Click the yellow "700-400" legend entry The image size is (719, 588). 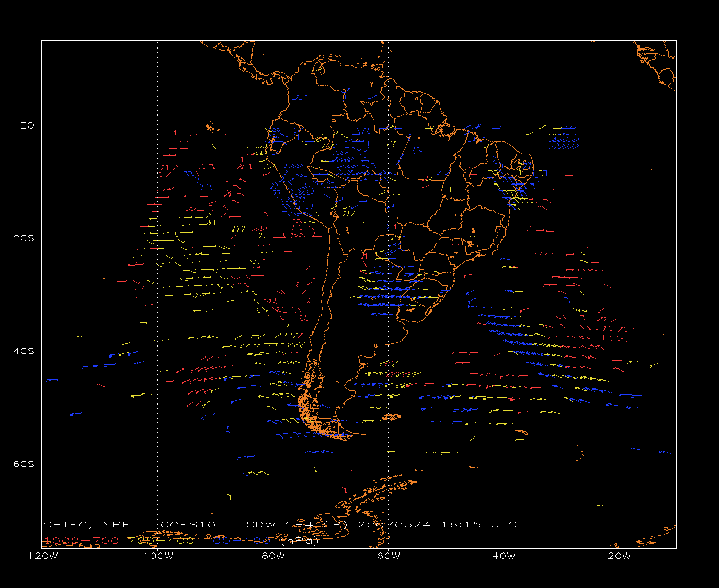coord(162,540)
